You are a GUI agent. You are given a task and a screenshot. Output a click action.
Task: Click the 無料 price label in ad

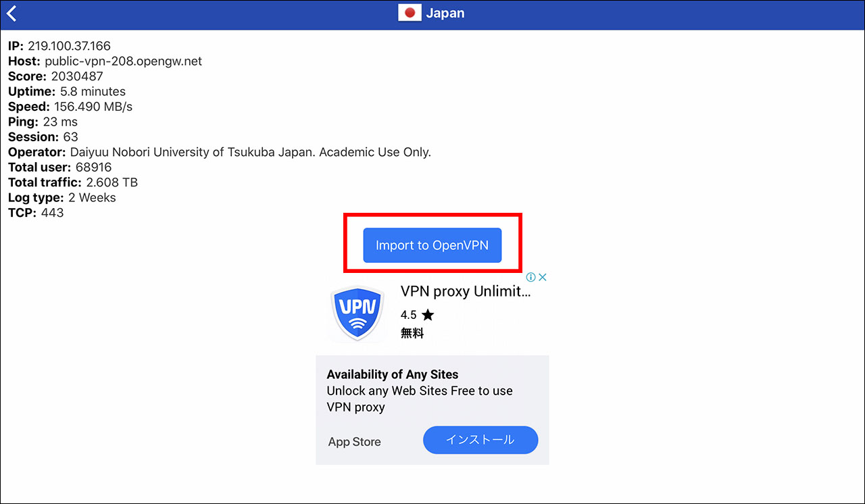click(412, 332)
